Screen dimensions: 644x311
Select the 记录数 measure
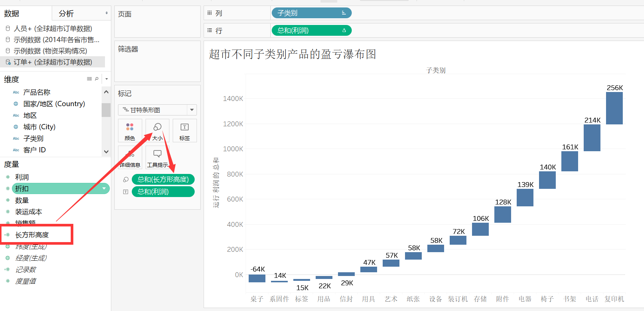[26, 270]
